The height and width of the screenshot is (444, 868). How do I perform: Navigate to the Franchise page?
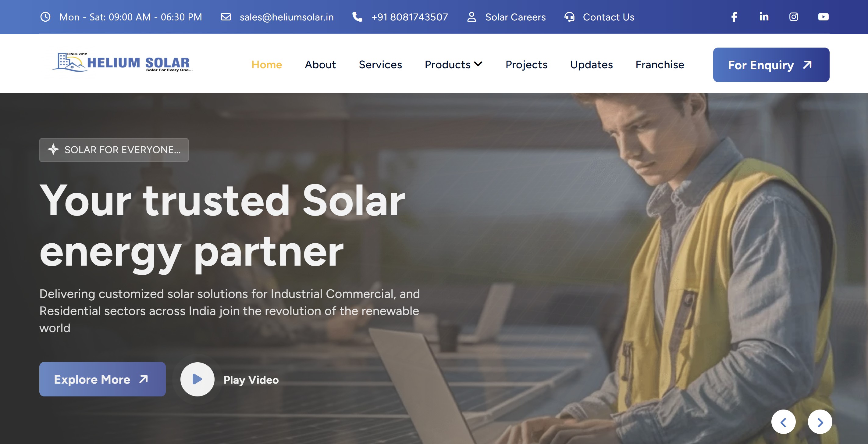click(x=660, y=65)
